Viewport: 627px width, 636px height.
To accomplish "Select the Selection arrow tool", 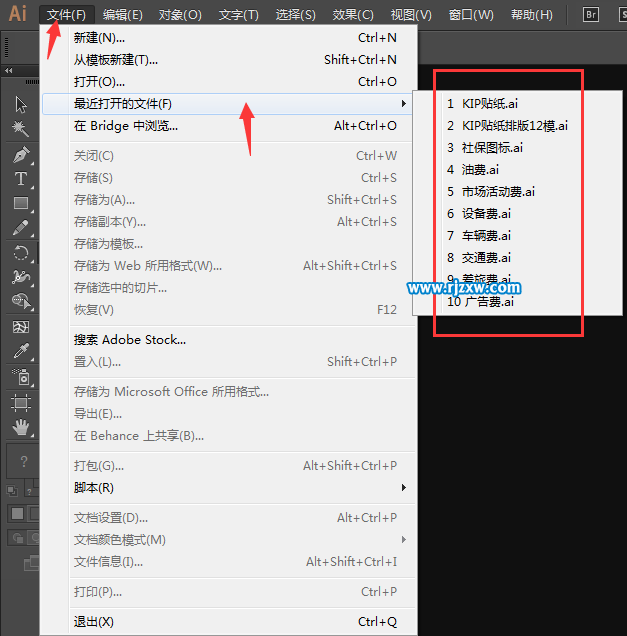I will click(x=21, y=105).
